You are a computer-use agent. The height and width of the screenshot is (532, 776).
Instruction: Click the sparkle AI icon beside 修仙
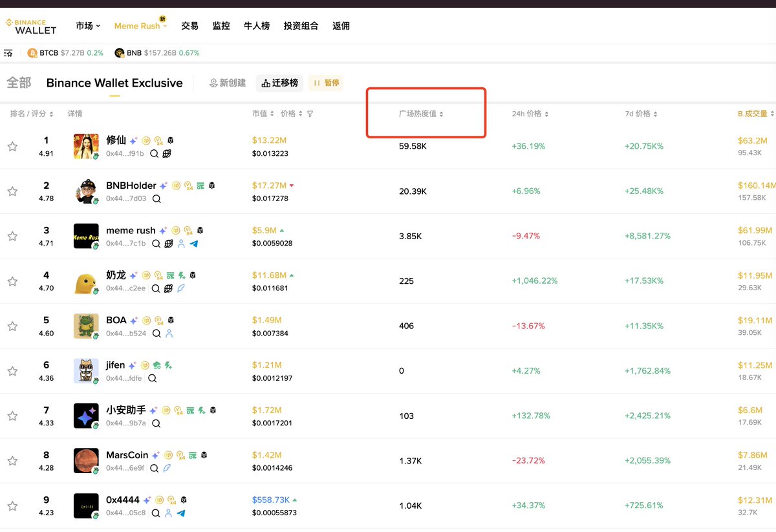(133, 140)
